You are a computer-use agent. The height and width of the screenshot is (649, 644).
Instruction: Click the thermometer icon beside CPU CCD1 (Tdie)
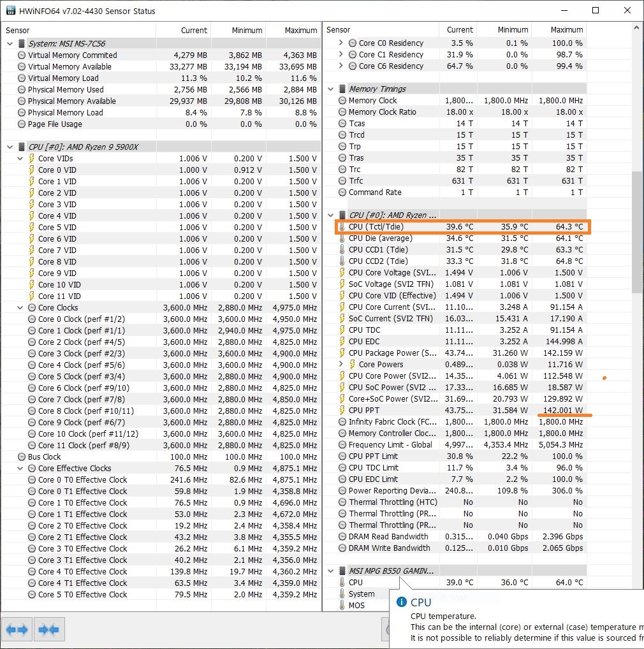(x=342, y=249)
